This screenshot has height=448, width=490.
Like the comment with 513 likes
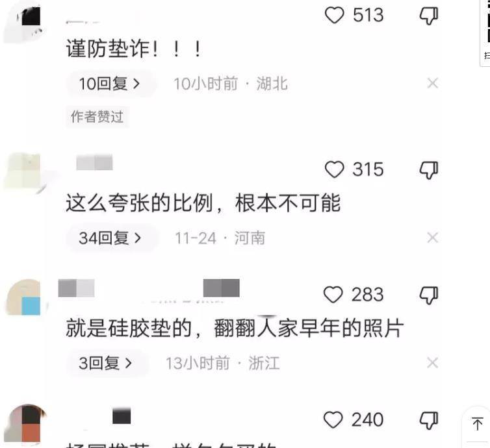[x=335, y=15]
